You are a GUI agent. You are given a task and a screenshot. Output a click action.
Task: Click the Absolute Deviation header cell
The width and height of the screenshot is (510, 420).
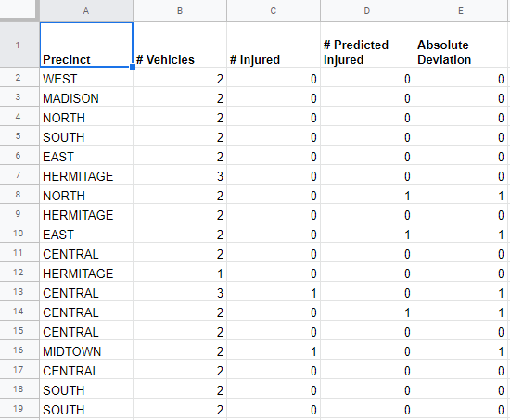(461, 45)
